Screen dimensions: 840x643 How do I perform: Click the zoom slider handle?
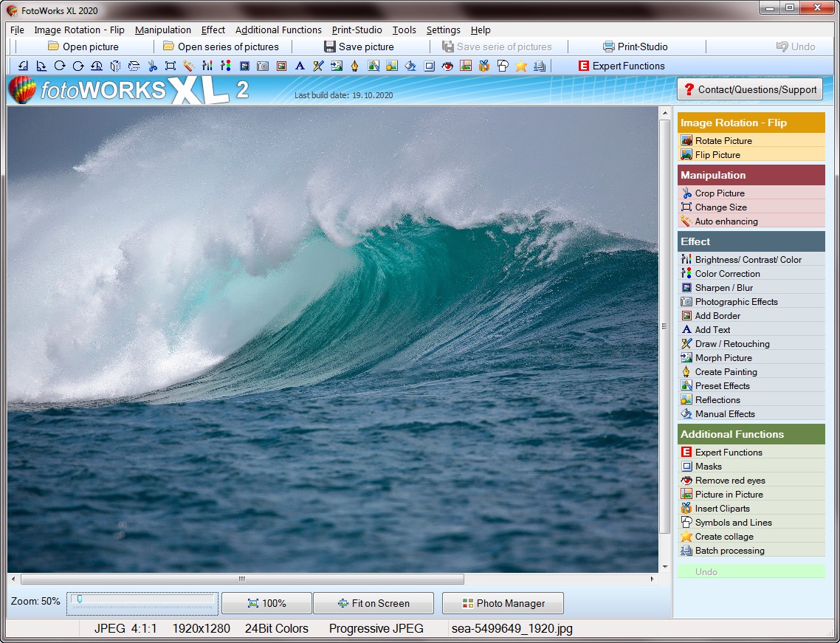pyautogui.click(x=79, y=599)
